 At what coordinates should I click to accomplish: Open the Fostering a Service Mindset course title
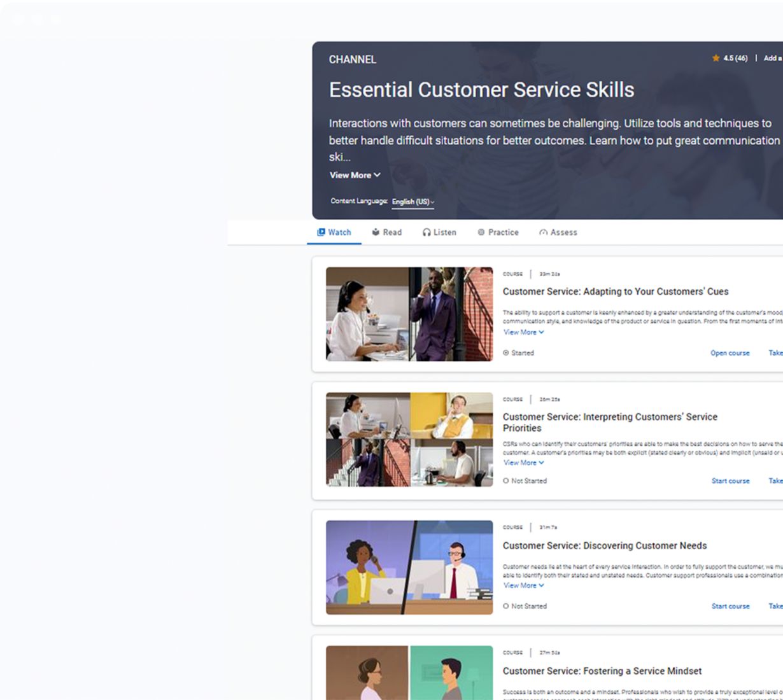[602, 671]
